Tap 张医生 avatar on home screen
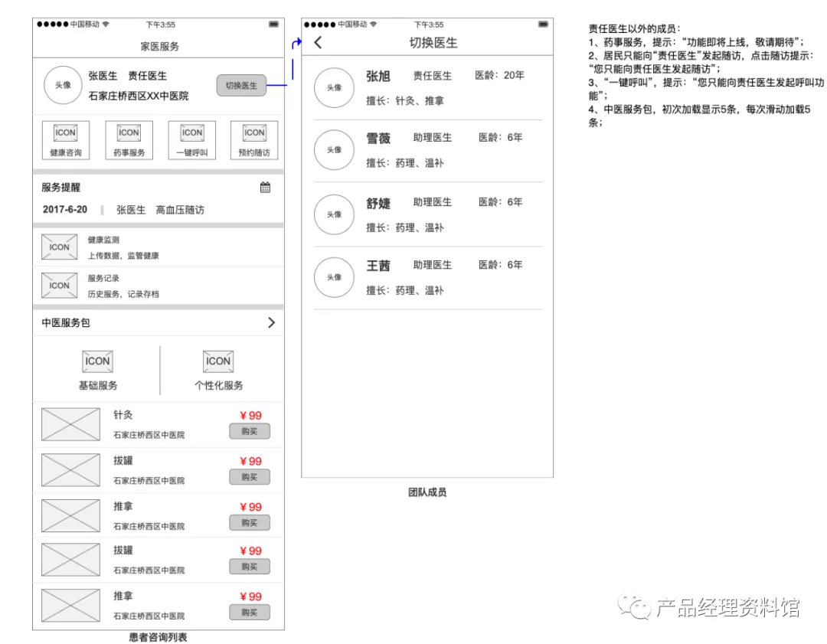827x644 pixels. tap(64, 85)
